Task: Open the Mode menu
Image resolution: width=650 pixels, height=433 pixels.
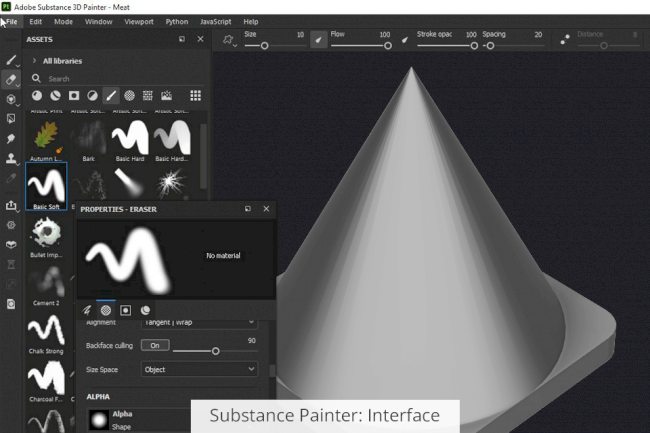Action: pos(63,22)
